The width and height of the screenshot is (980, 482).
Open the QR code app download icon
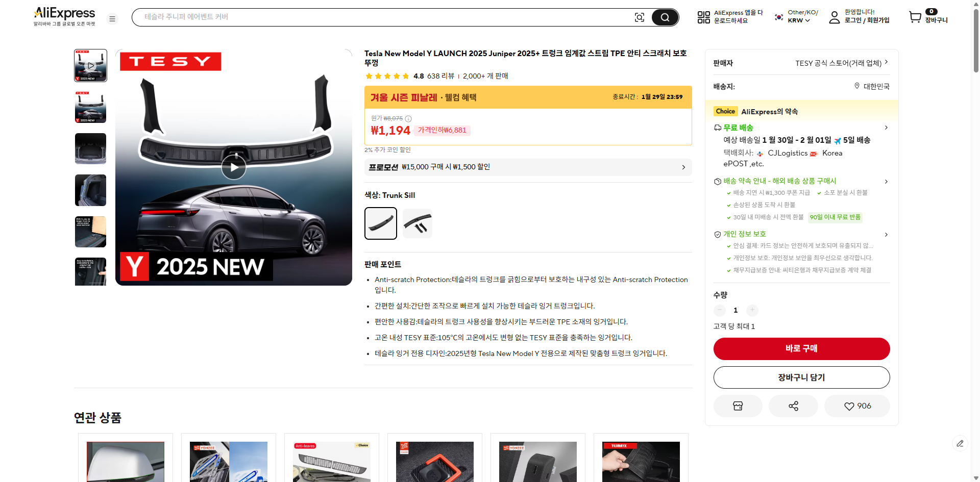click(704, 17)
